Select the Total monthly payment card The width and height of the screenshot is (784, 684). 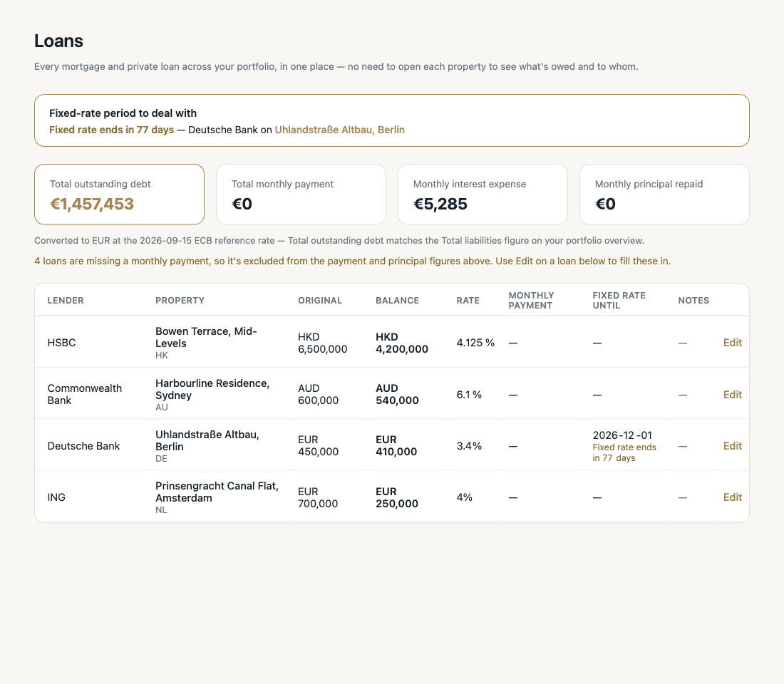301,195
